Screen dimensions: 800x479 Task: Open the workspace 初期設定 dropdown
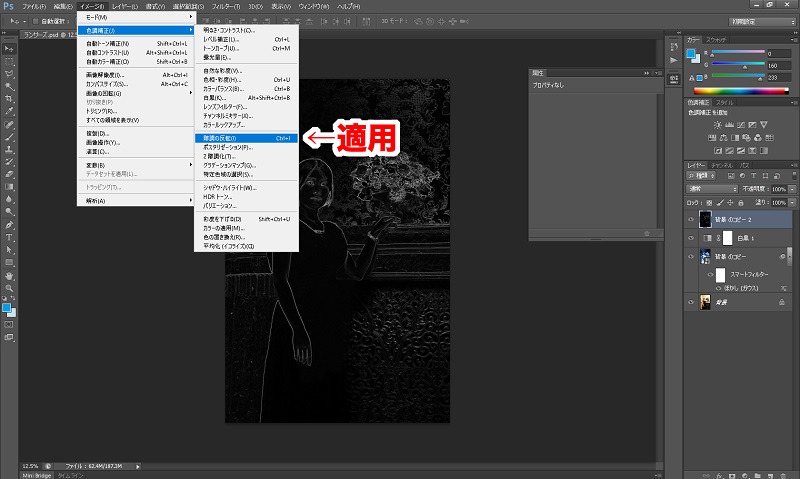[x=762, y=21]
